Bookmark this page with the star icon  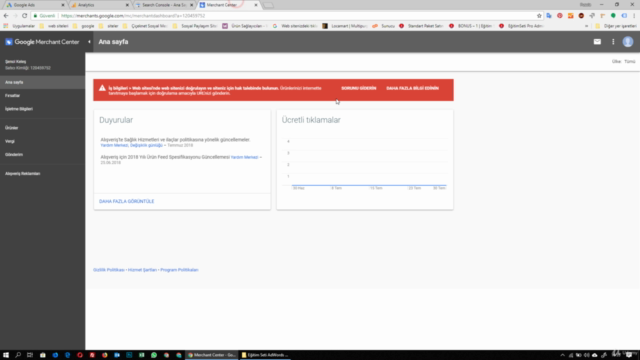[539, 16]
